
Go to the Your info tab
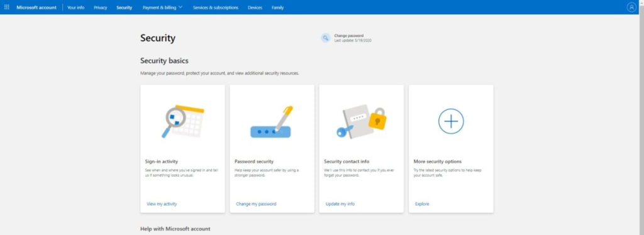click(x=76, y=8)
